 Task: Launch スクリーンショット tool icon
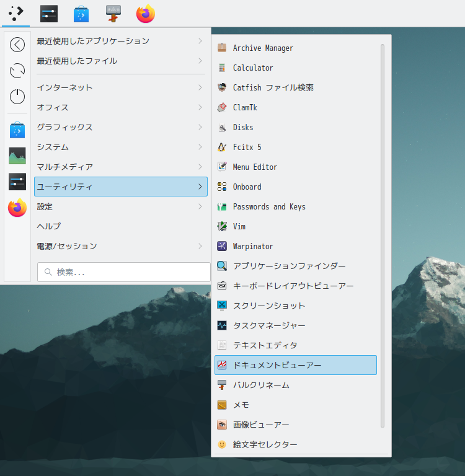coord(222,306)
